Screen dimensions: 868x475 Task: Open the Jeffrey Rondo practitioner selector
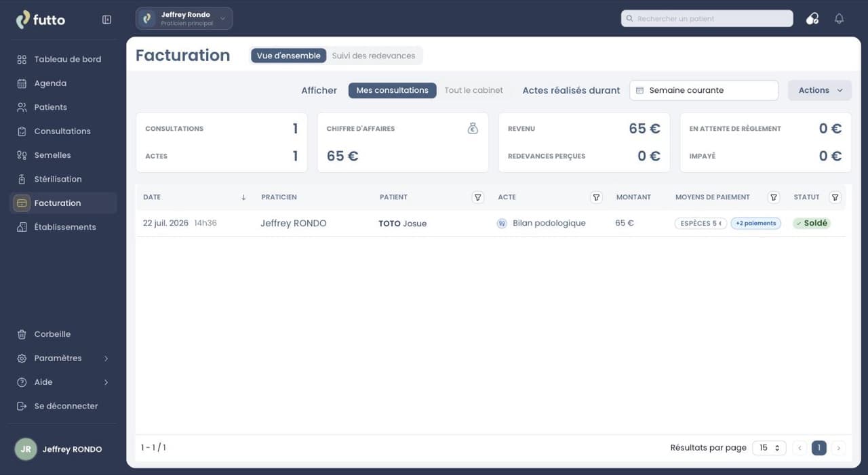(x=184, y=19)
